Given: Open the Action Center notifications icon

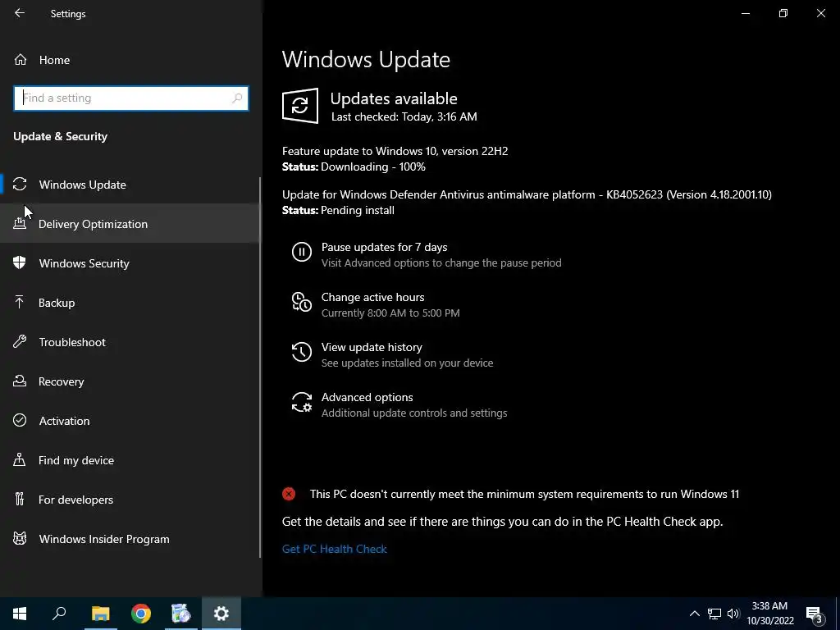Looking at the screenshot, I should (814, 614).
